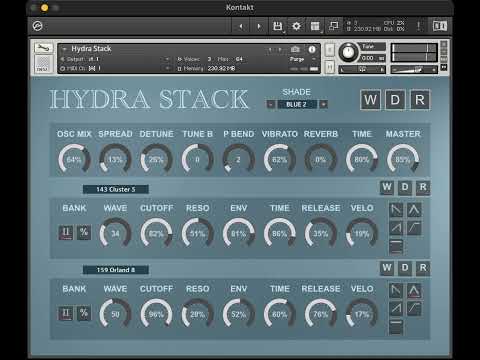Select rising-ramp envelope shape in upper oscillator
Image resolution: width=480 pixels, height=360 pixels.
pyautogui.click(x=396, y=228)
